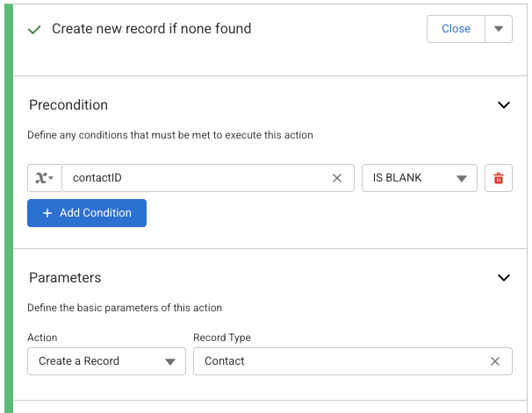Image resolution: width=532 pixels, height=413 pixels.
Task: Select the Parameters section heading
Action: click(x=65, y=278)
